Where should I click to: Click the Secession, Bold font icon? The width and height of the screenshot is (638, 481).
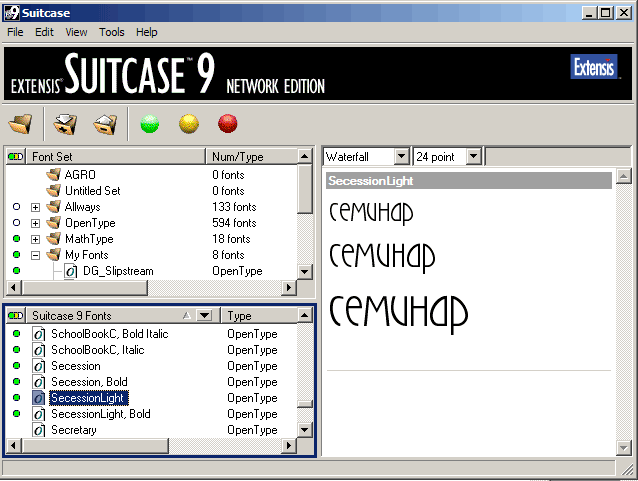tap(39, 382)
